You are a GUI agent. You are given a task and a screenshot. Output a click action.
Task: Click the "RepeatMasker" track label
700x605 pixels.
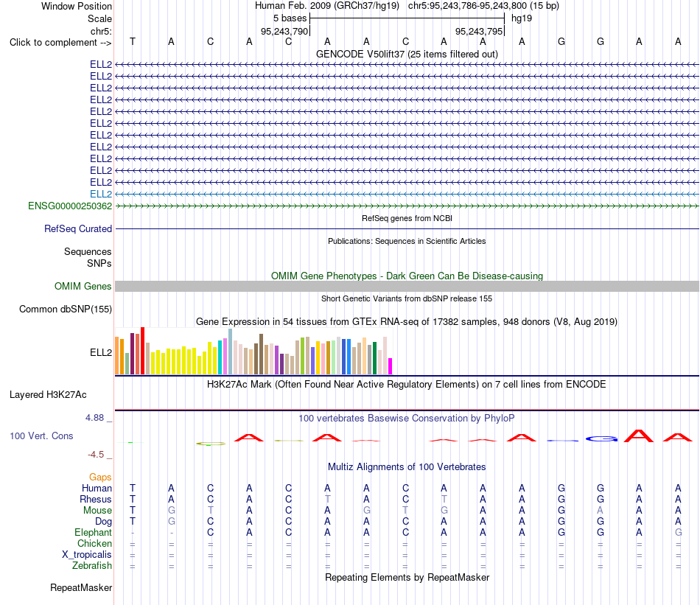click(x=81, y=587)
